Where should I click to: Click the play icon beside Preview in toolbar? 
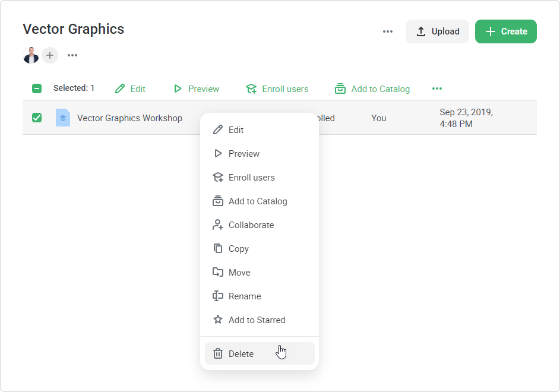click(178, 88)
